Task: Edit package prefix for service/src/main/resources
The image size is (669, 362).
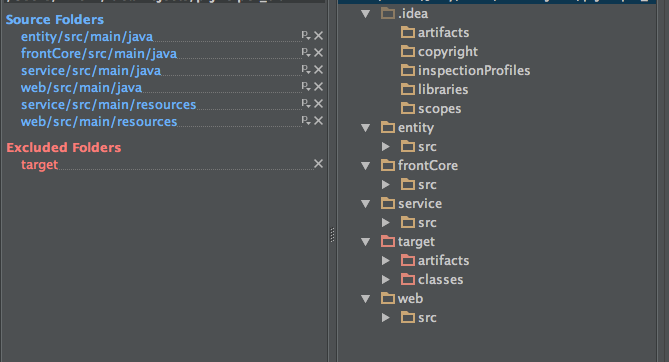Action: pyautogui.click(x=306, y=104)
